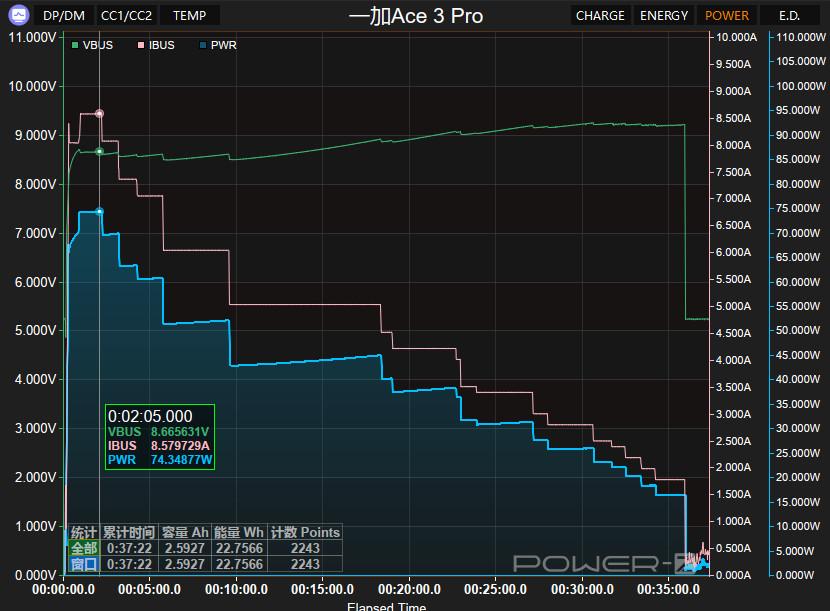Click the 累计时间 column header

coord(129,533)
